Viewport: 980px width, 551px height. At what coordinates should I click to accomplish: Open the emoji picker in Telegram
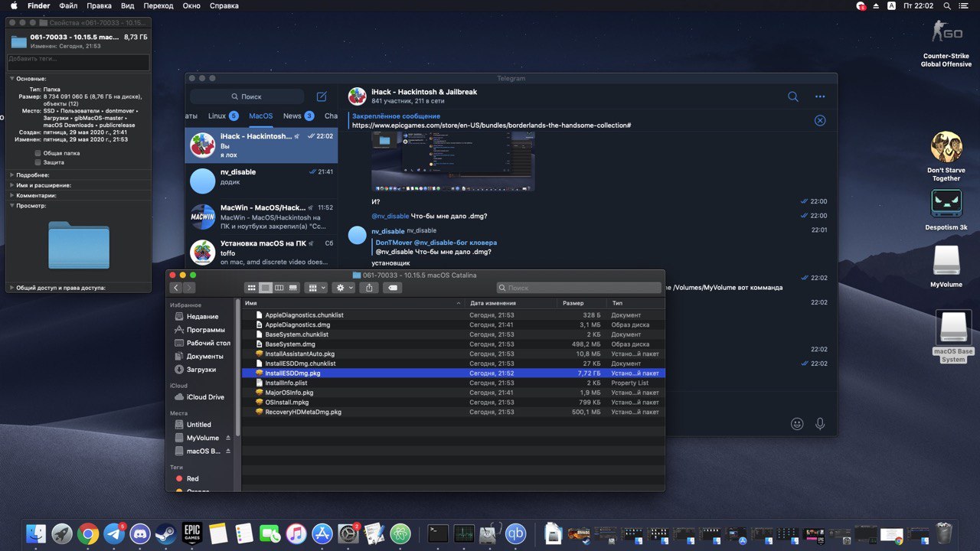[x=797, y=423]
